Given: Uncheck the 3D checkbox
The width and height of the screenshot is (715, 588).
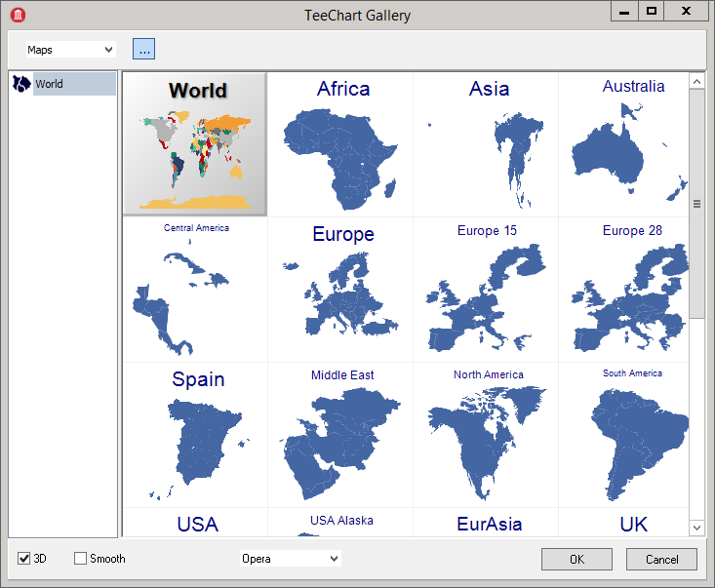Looking at the screenshot, I should (x=23, y=558).
